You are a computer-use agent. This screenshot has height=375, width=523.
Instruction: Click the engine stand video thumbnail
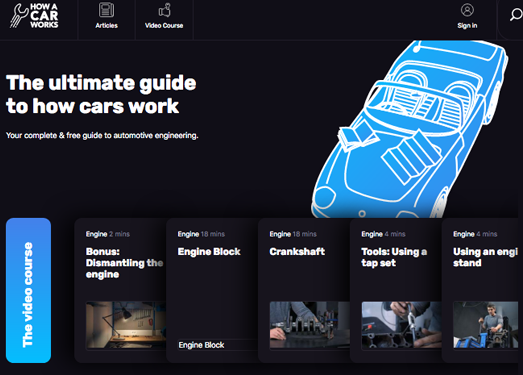point(486,325)
